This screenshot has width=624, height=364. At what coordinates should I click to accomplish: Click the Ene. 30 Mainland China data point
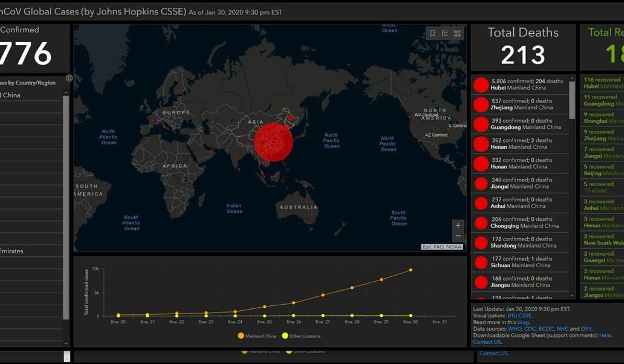coord(411,270)
